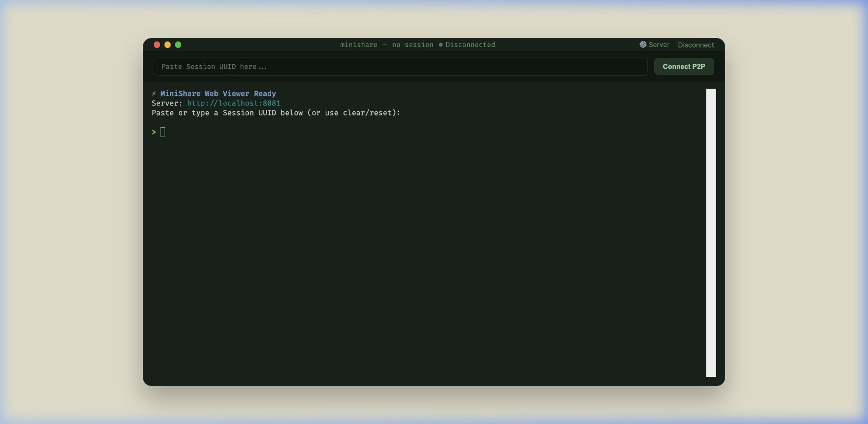Click the yellow minimize window dot
Image resolution: width=868 pixels, height=424 pixels.
click(x=167, y=45)
